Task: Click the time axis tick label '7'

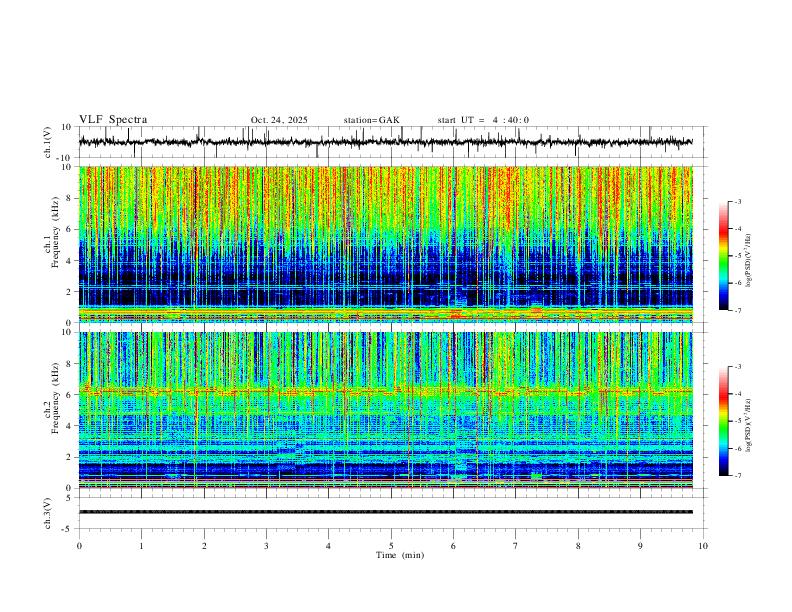Action: pyautogui.click(x=516, y=546)
